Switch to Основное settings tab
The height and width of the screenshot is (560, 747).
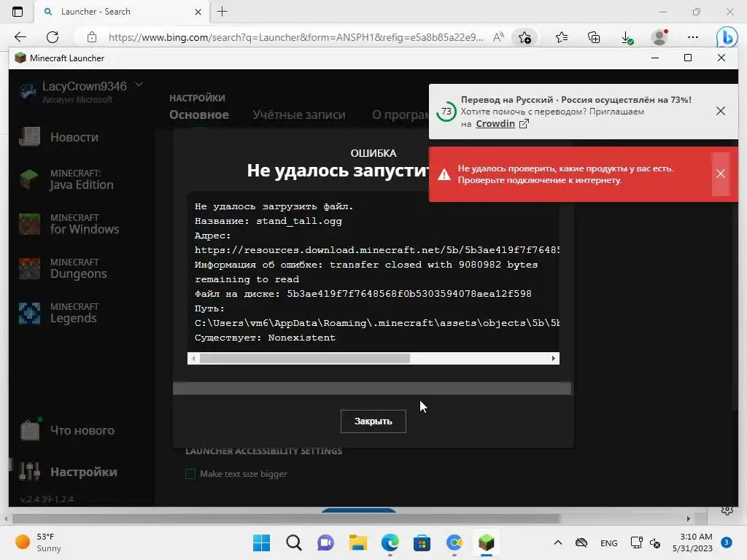pyautogui.click(x=199, y=114)
